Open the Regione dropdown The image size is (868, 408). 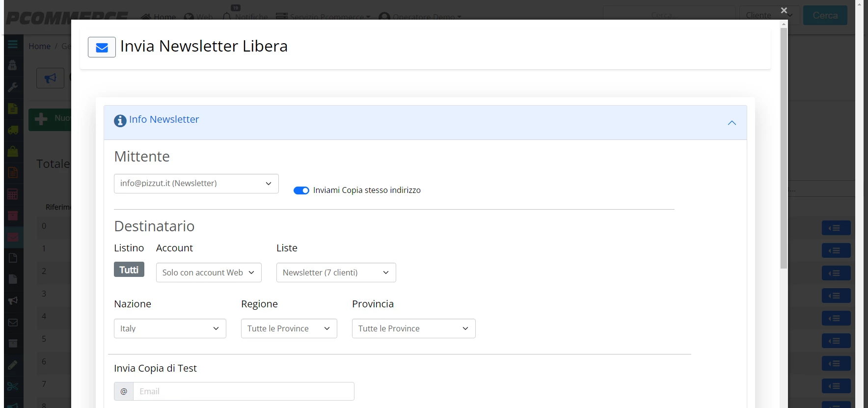(289, 328)
